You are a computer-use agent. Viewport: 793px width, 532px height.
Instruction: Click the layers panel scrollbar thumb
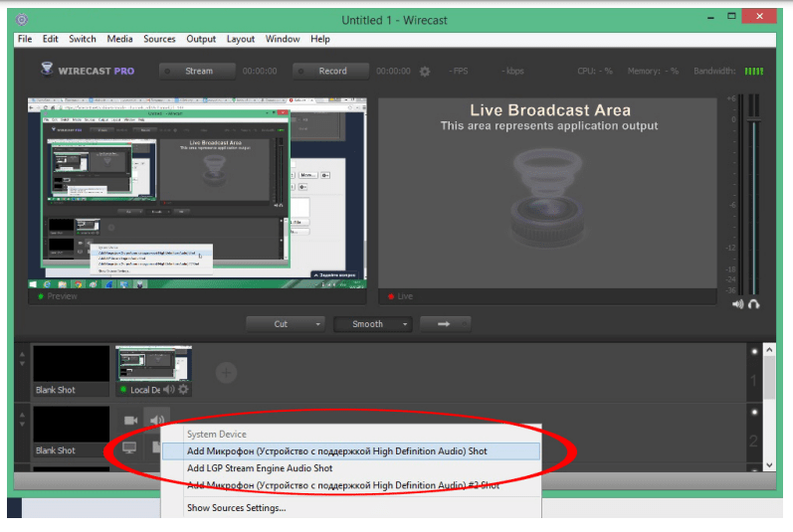pos(769,378)
